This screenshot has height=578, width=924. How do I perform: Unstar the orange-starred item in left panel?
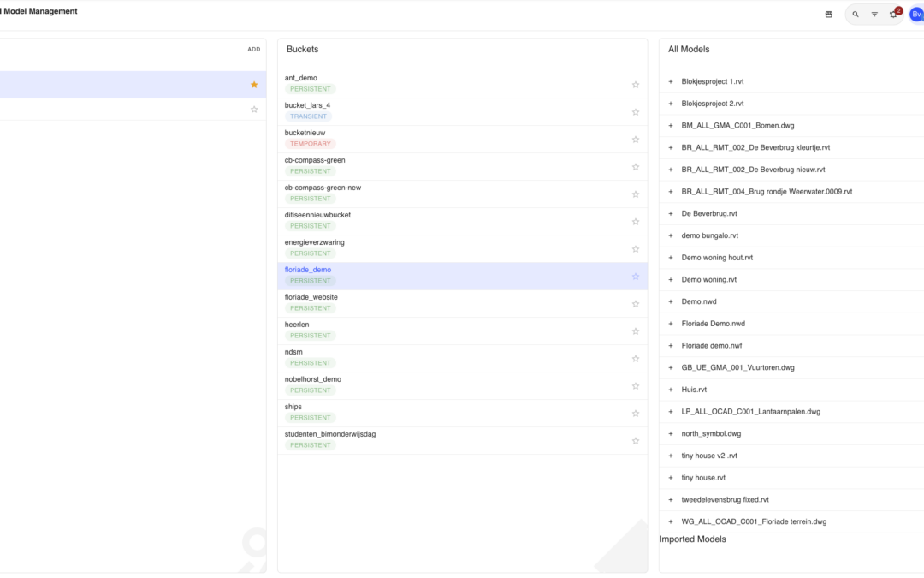point(254,85)
